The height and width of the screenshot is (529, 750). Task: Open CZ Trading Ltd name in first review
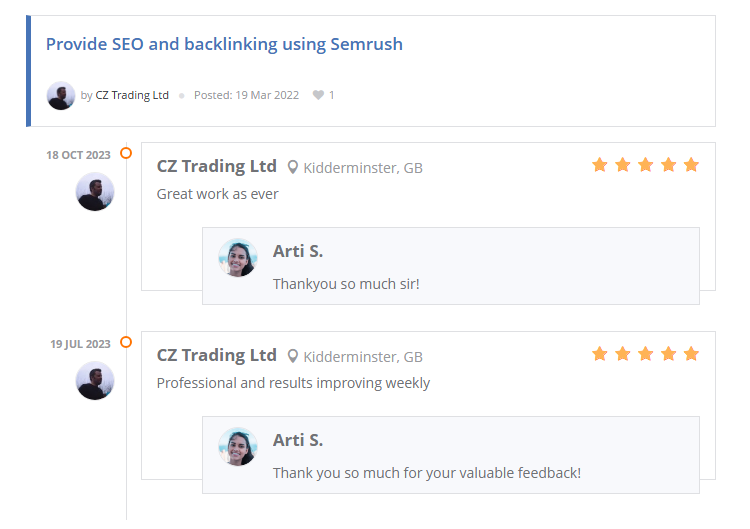216,166
